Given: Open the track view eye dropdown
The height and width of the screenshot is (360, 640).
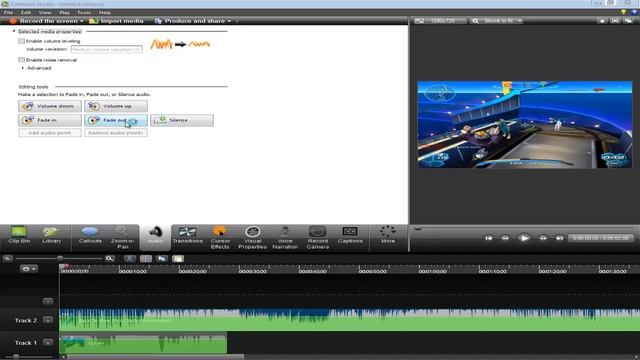Looking at the screenshot, I should pyautogui.click(x=29, y=269).
